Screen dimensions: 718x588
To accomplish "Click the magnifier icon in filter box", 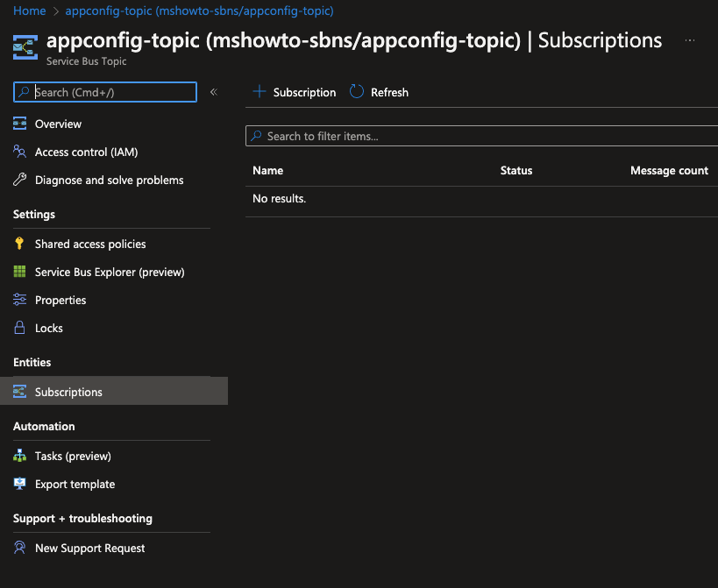I will point(256,136).
